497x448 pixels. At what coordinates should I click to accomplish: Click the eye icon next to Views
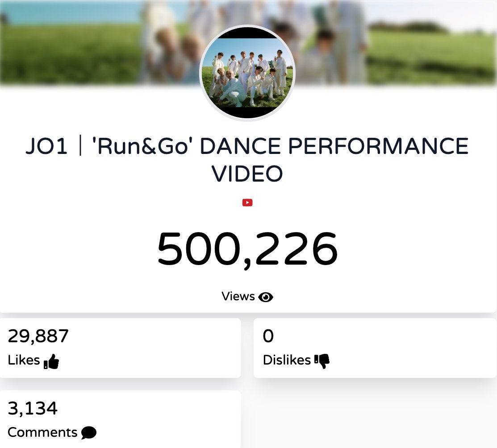(x=266, y=297)
